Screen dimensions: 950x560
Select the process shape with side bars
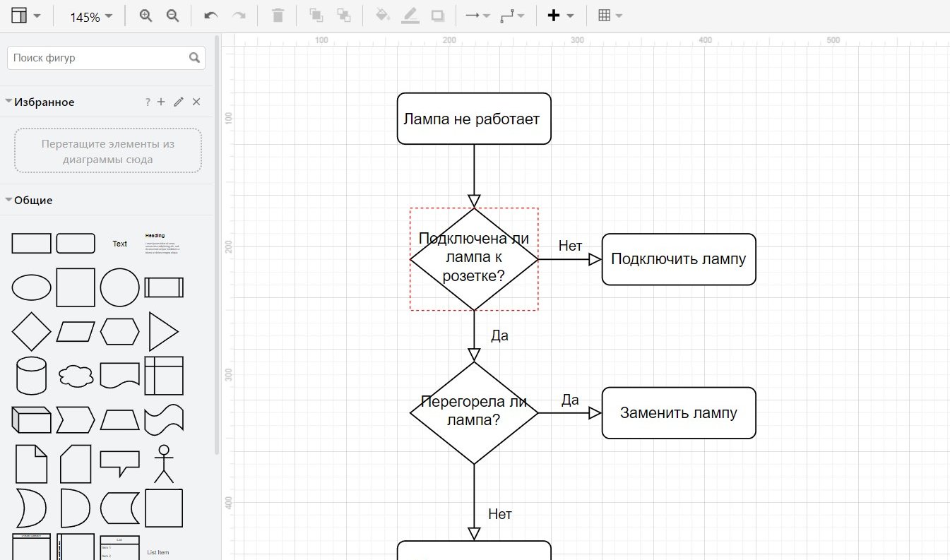tap(164, 287)
